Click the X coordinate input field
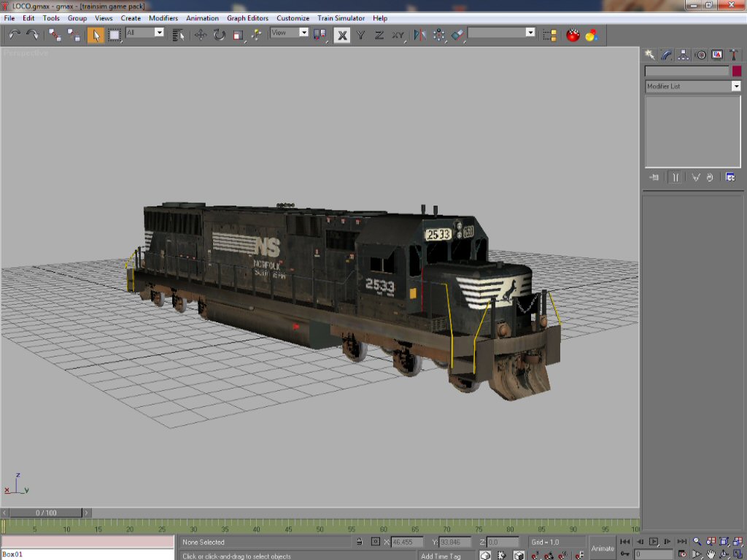 [407, 542]
